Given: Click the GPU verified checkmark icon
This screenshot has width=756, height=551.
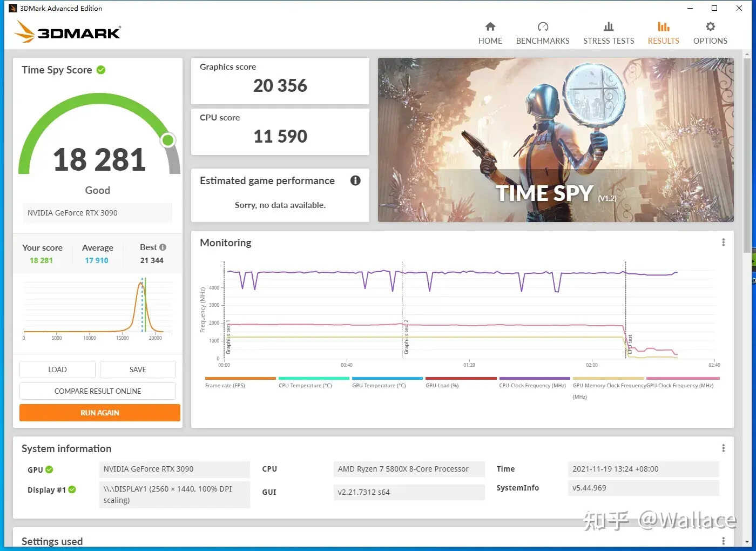Looking at the screenshot, I should [x=49, y=469].
